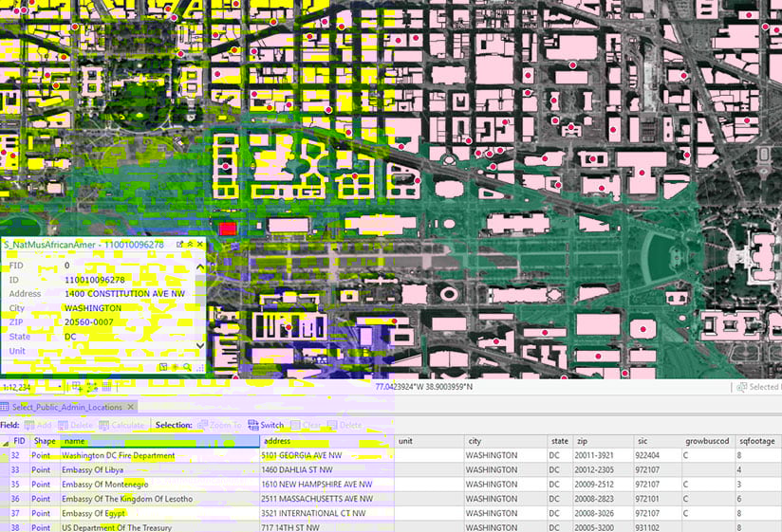The height and width of the screenshot is (532, 782).
Task: Click the growbuscod column header
Action: click(708, 441)
